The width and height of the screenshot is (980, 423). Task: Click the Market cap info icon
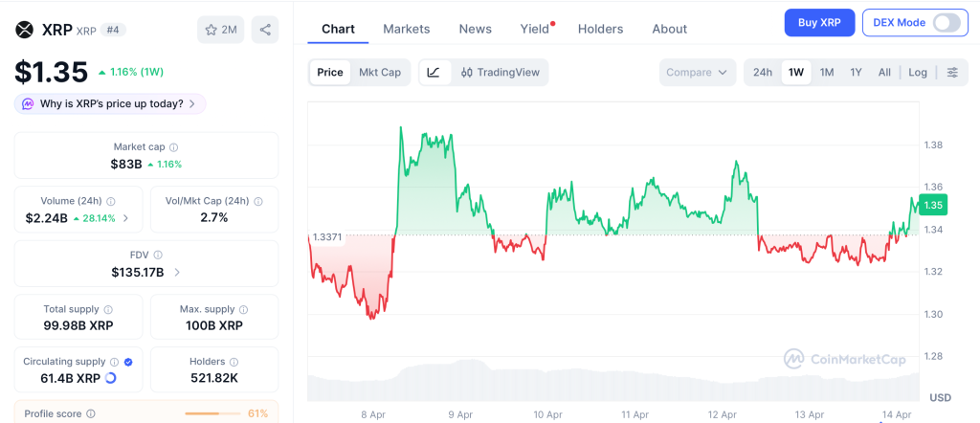(x=173, y=147)
